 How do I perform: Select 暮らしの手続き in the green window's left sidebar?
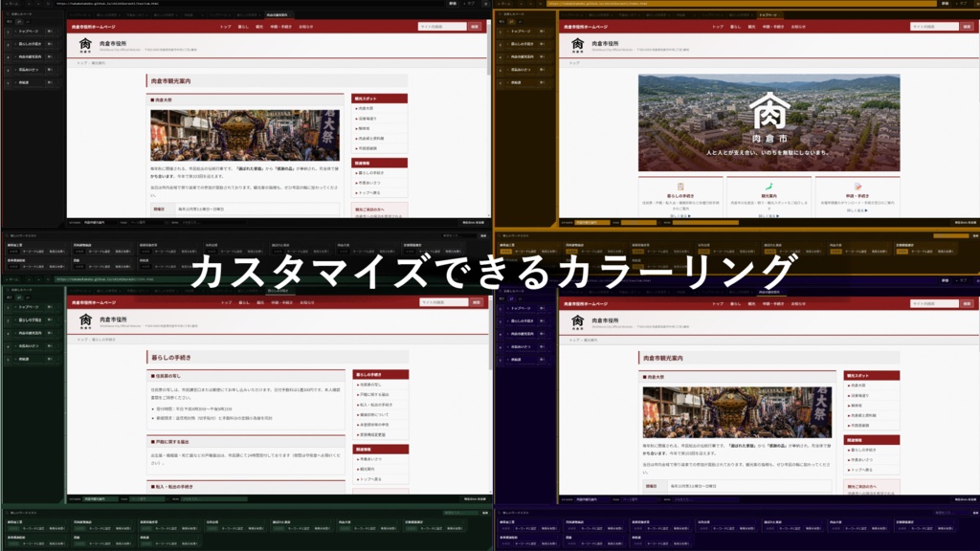pyautogui.click(x=30, y=320)
